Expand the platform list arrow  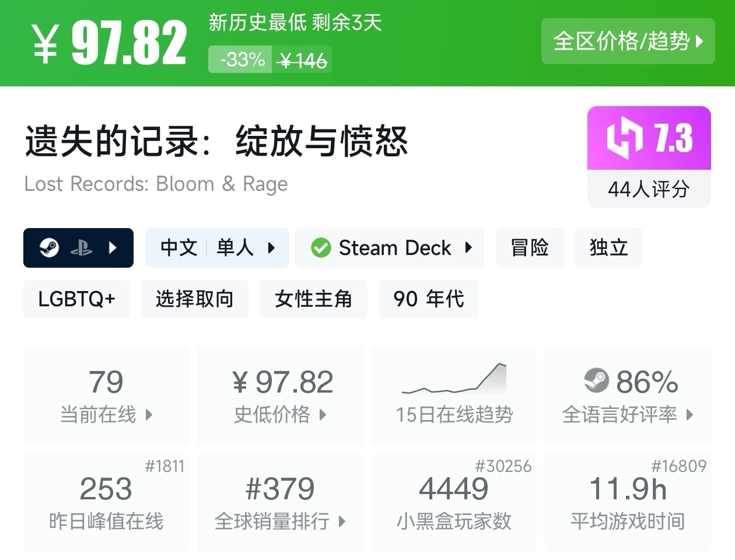113,248
